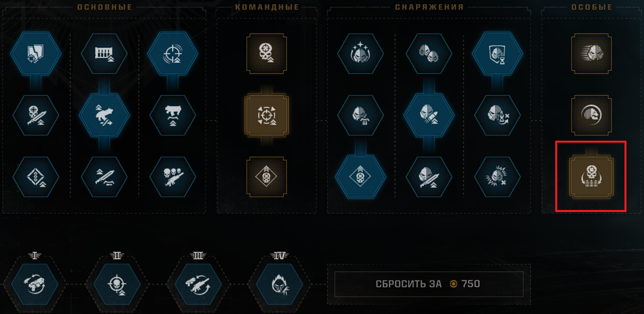This screenshot has height=314, width=644.
Task: Select the crosshair target perk in ОСНОВНЫЕ
Action: 172,53
